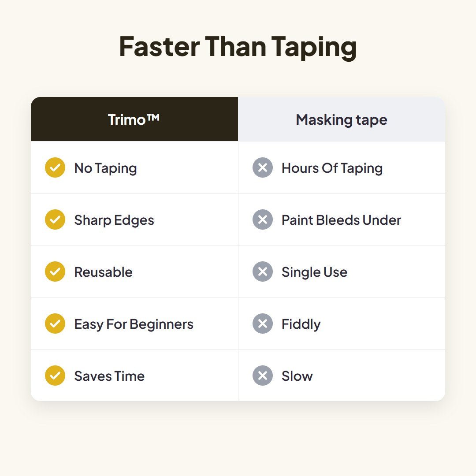Image resolution: width=476 pixels, height=476 pixels.
Task: Click the Saves Time label
Action: (x=109, y=376)
